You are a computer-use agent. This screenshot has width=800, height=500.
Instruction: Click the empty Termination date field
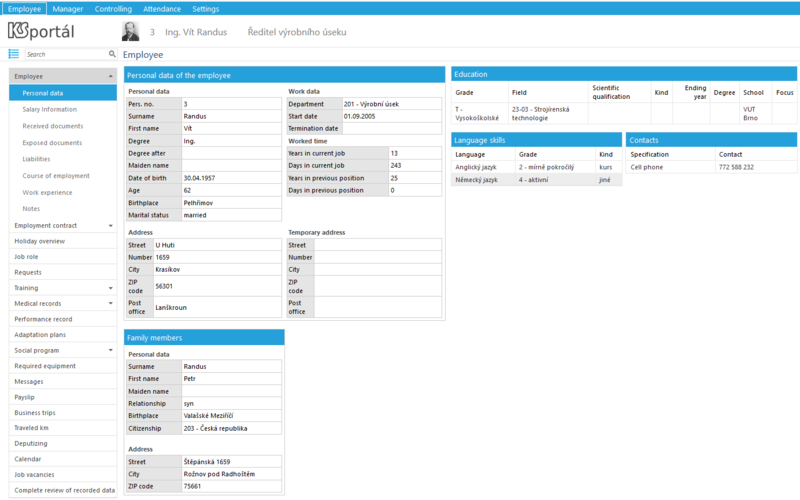[x=392, y=129]
